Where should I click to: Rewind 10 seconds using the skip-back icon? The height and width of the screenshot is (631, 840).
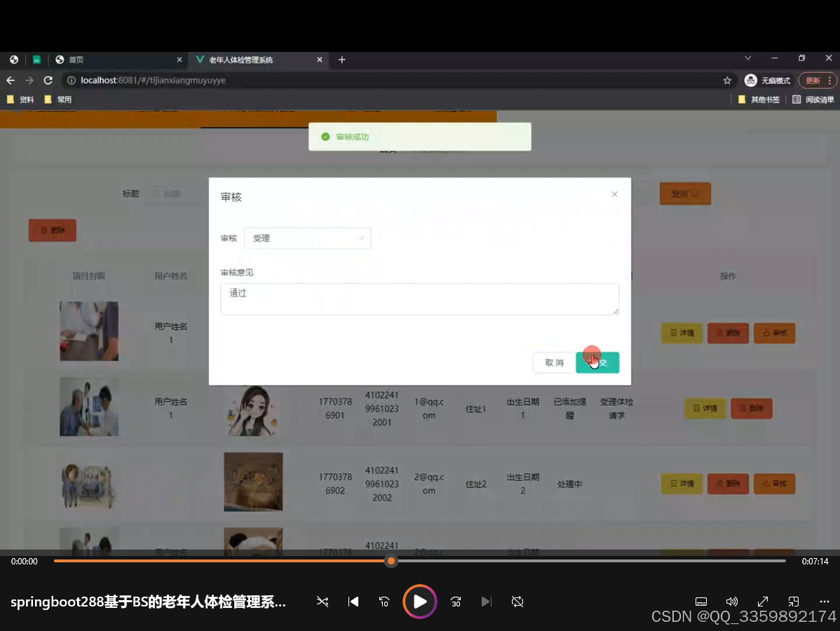385,602
